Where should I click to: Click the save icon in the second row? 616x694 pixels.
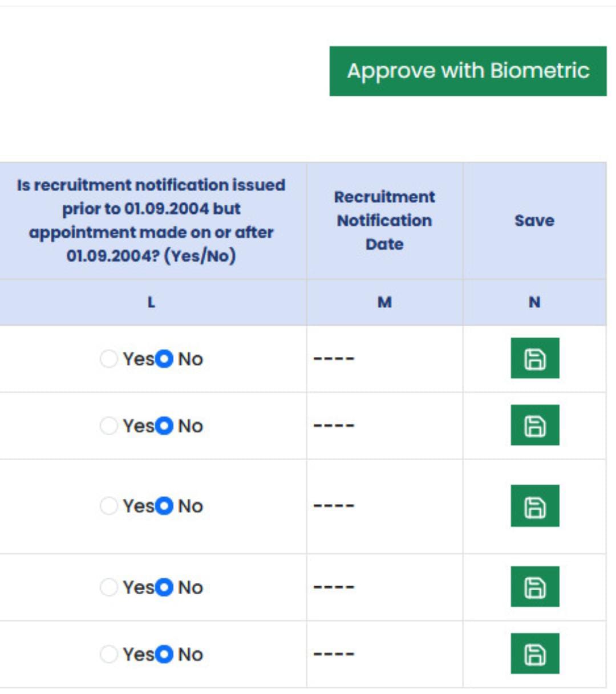[x=534, y=425]
